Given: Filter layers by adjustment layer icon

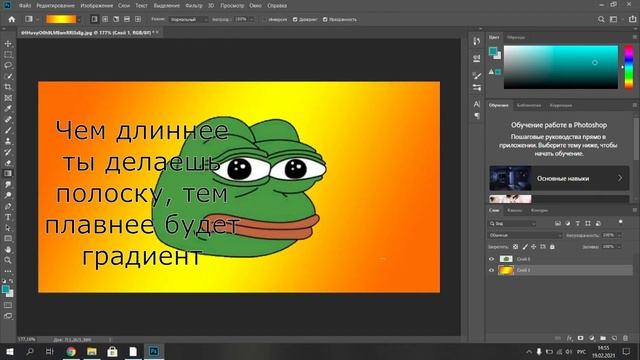Looking at the screenshot, I should click(x=568, y=224).
